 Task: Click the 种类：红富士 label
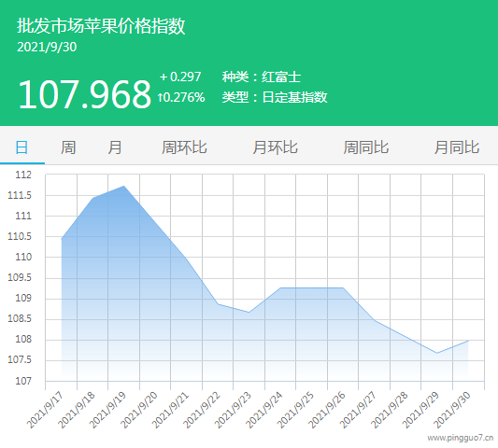click(x=262, y=77)
